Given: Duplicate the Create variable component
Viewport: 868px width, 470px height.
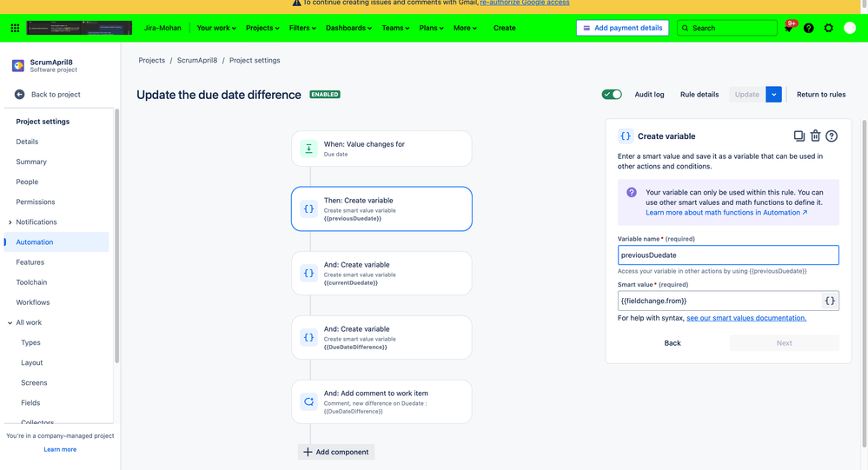Looking at the screenshot, I should pos(798,136).
